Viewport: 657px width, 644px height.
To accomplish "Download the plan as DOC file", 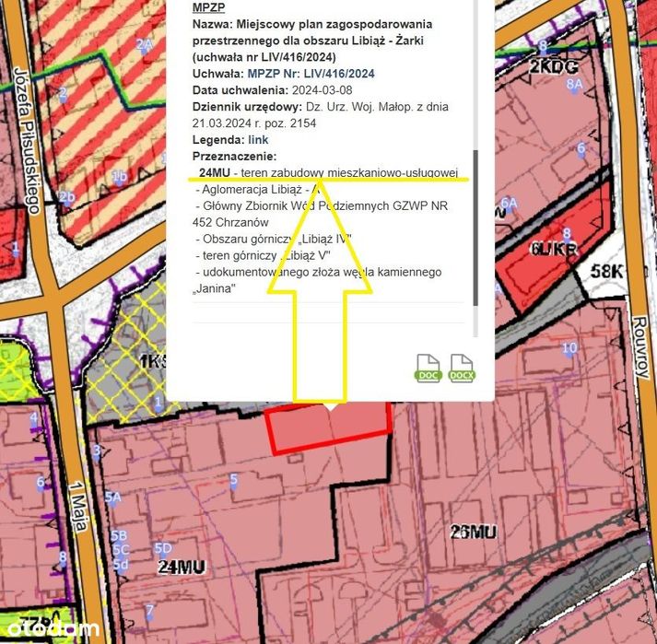I will point(428,369).
